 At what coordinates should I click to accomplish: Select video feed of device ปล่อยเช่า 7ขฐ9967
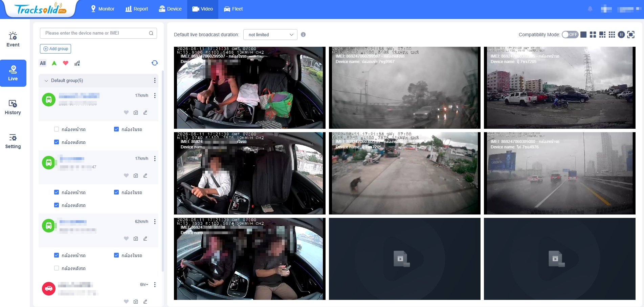pos(405,88)
